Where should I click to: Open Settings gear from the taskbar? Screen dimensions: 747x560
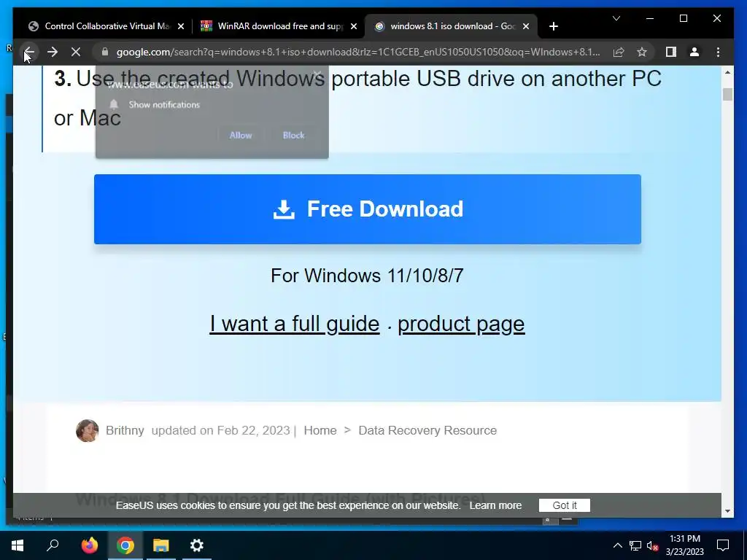tap(197, 545)
